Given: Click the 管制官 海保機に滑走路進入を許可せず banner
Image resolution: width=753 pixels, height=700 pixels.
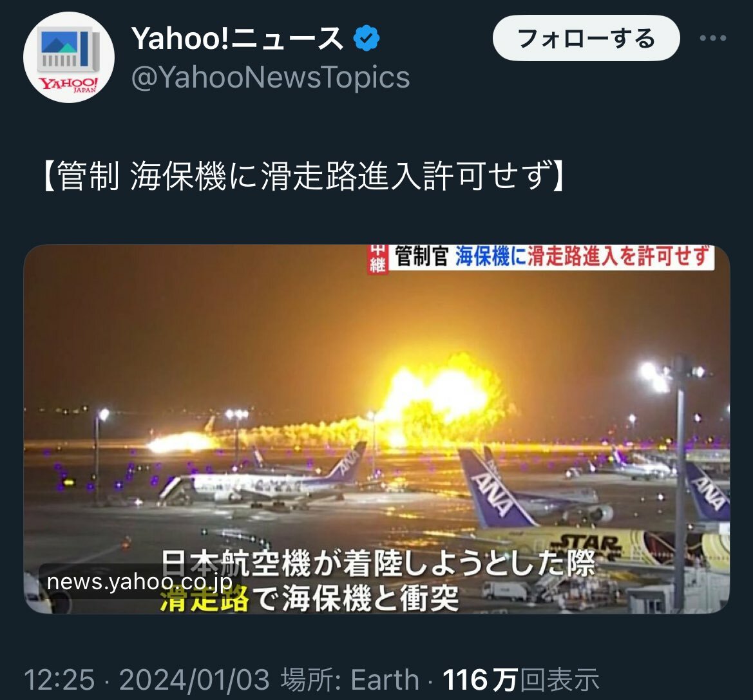Looking at the screenshot, I should (x=551, y=256).
